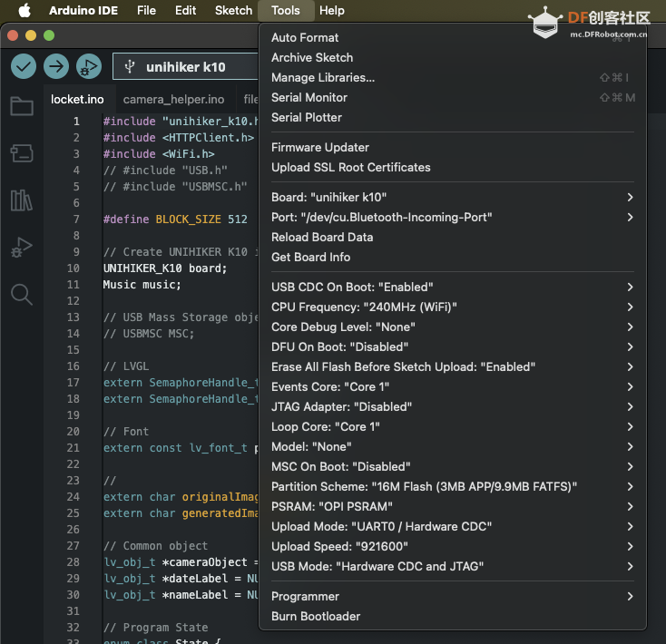Click Burn Bootloader
The image size is (666, 644).
pos(453,616)
